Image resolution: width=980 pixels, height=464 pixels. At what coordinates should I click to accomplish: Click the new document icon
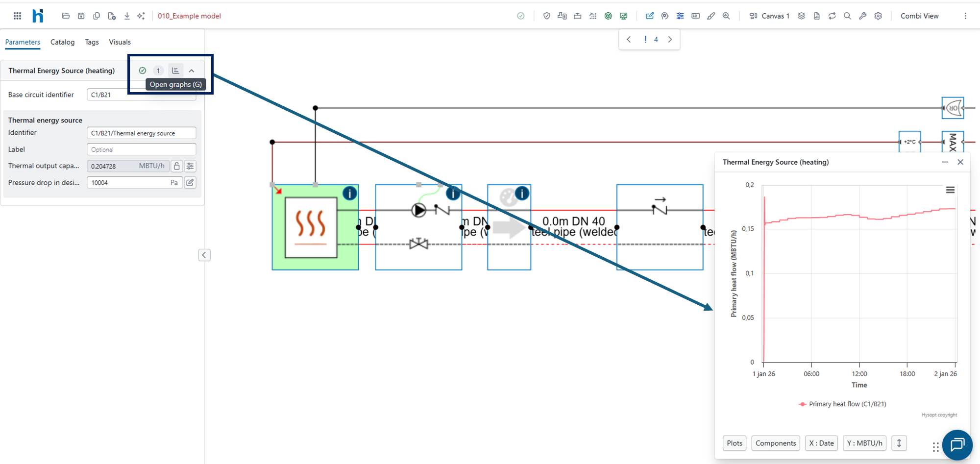pos(112,16)
